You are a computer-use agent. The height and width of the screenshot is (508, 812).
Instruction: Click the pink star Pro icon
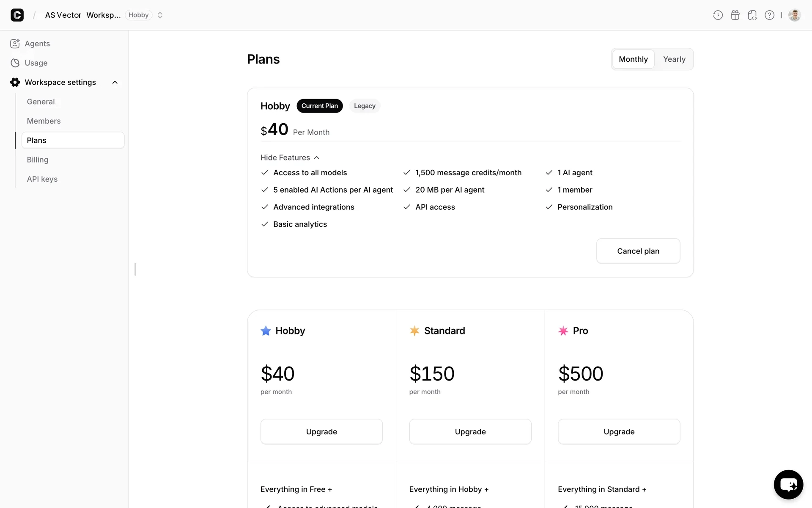563,331
